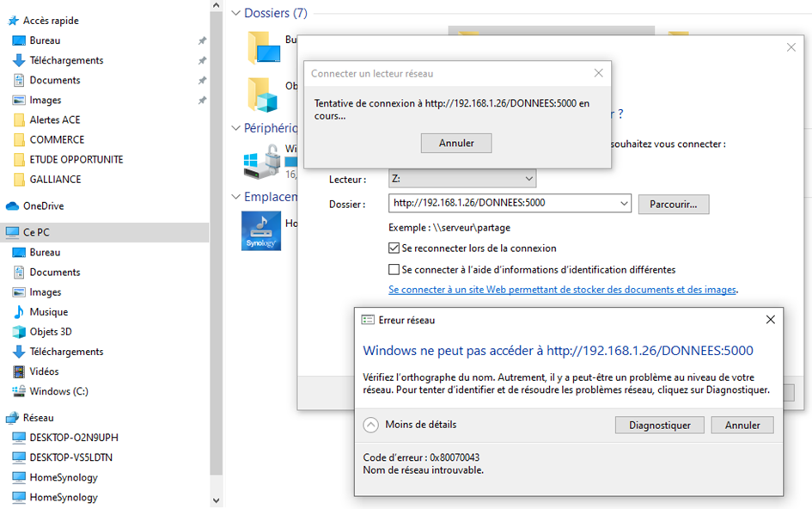Screen dimensions: 812x509
Task: Collapse Moins de détails
Action: 371,425
